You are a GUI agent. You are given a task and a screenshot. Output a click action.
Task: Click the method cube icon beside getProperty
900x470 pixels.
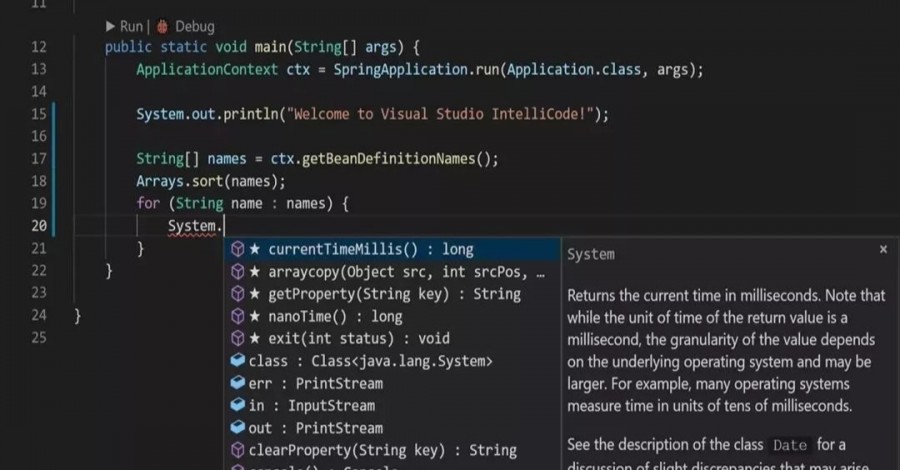coord(238,294)
